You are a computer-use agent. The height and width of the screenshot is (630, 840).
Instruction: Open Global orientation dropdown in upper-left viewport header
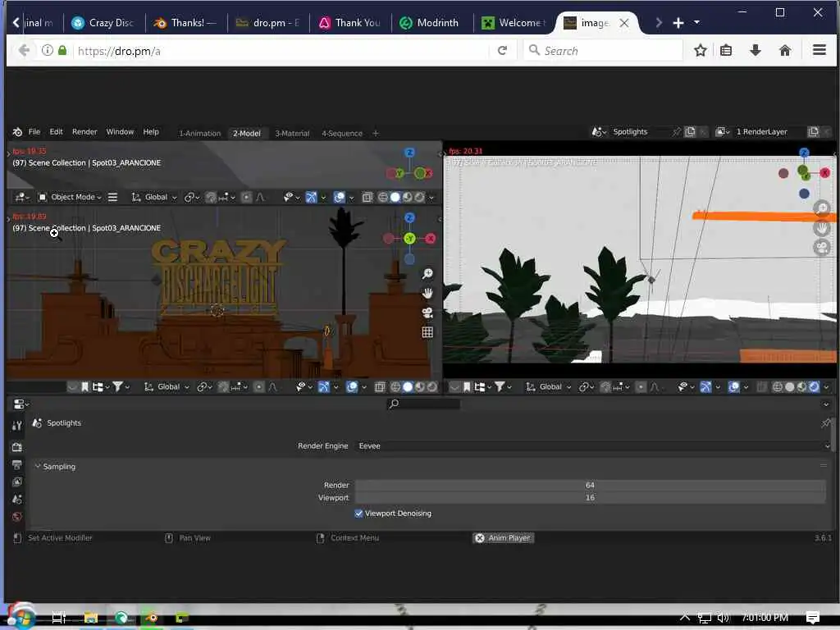point(154,197)
